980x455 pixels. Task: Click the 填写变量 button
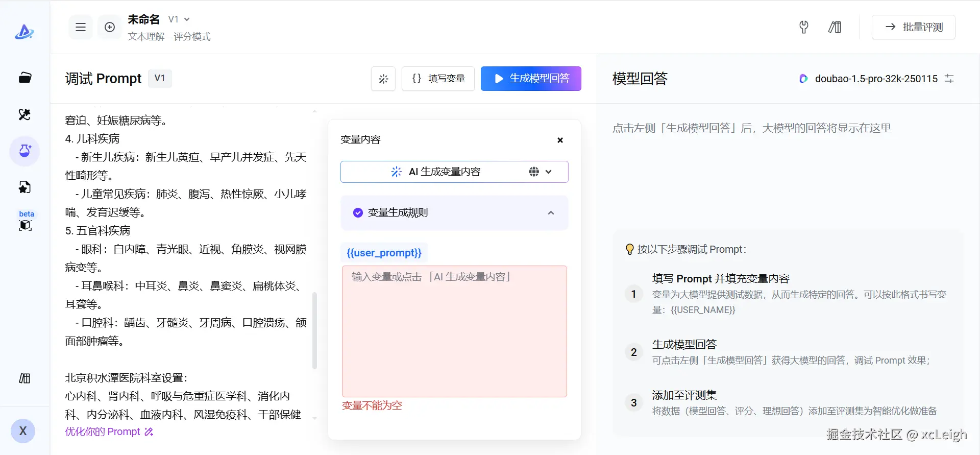pos(438,79)
